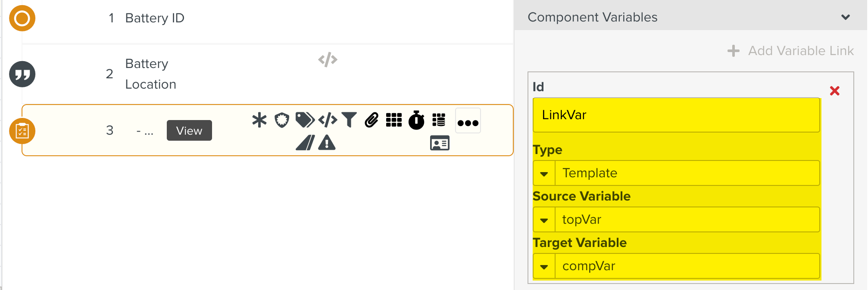Click the warning triangle icon

327,142
